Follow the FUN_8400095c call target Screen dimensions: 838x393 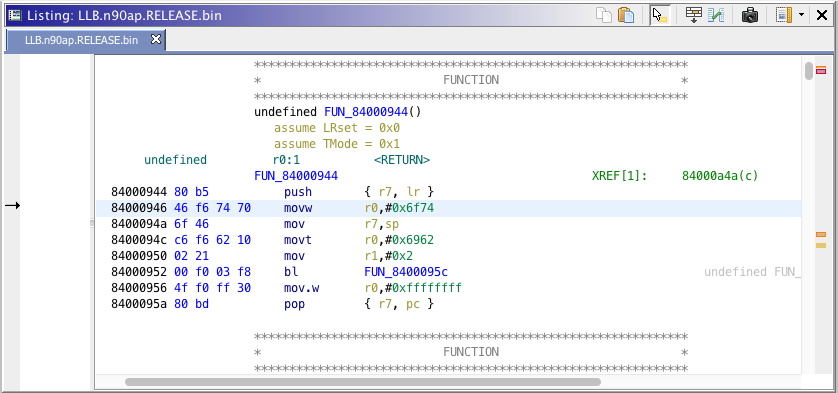(406, 272)
